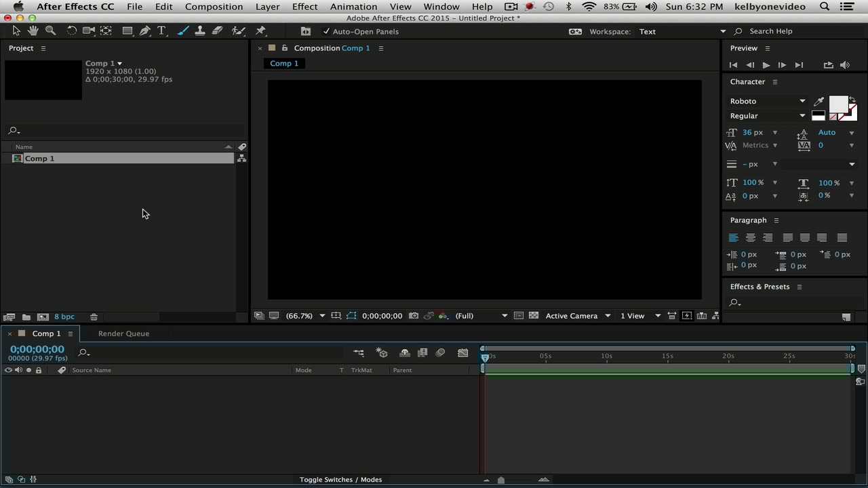Expand the Comp 1 arrow in Project preview

[120, 64]
